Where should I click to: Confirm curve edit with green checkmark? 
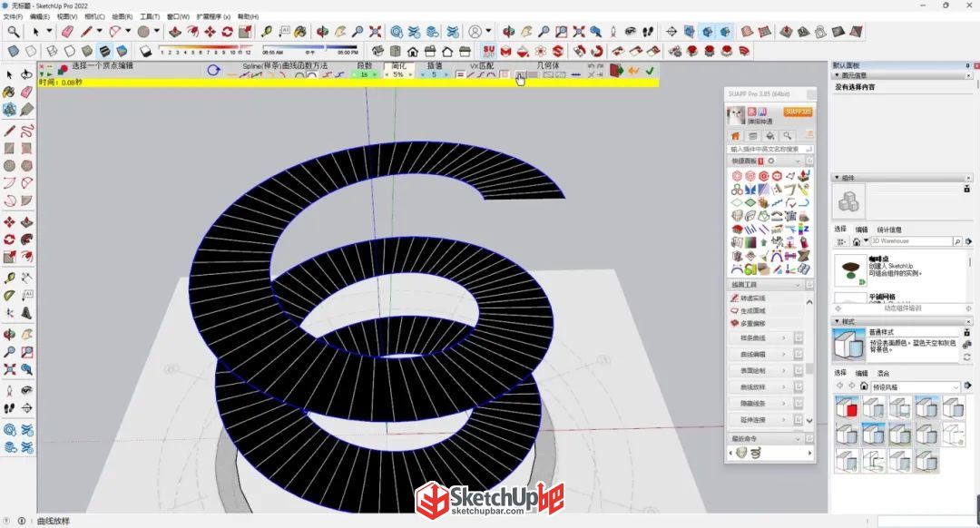pos(650,71)
